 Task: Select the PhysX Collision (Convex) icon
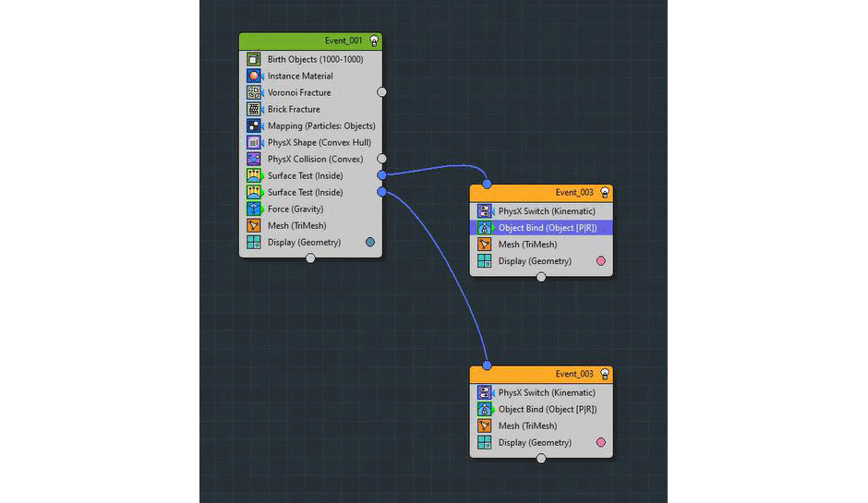(x=254, y=159)
